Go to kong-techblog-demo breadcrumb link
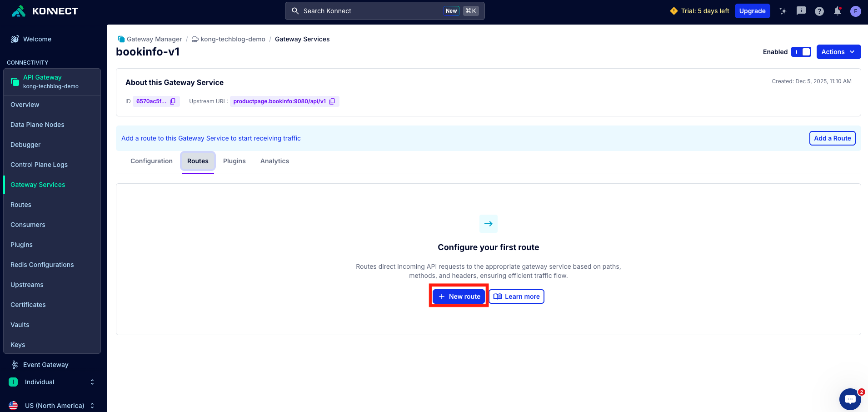Image resolution: width=868 pixels, height=412 pixels. click(x=233, y=39)
